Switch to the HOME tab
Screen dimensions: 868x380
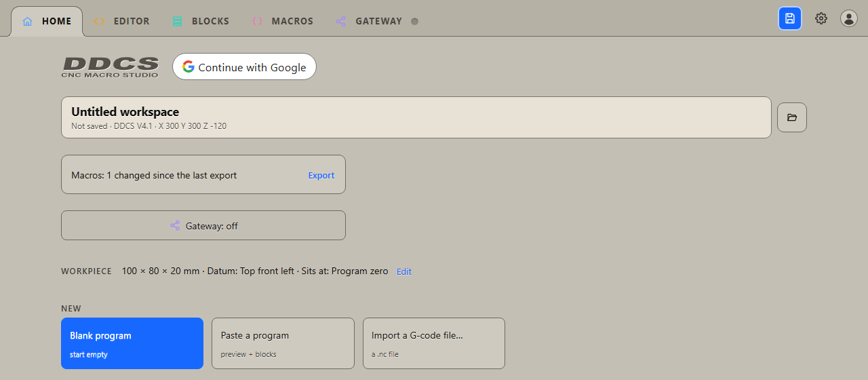[x=47, y=21]
